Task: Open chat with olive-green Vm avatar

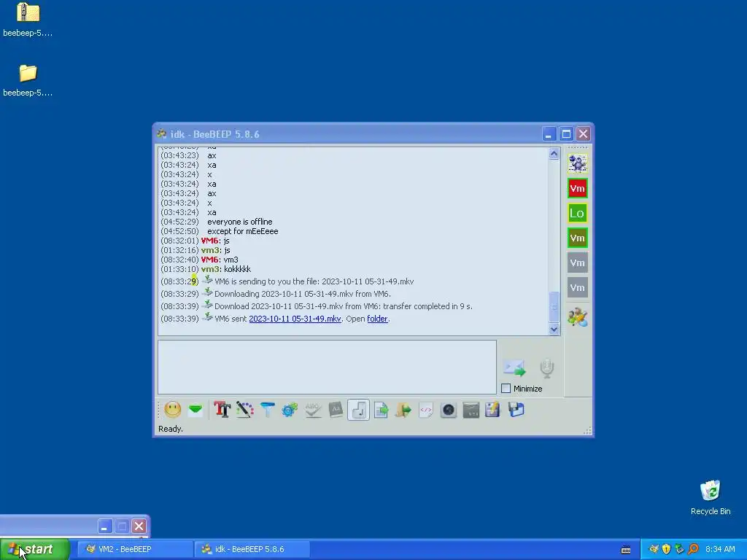Action: pos(578,238)
